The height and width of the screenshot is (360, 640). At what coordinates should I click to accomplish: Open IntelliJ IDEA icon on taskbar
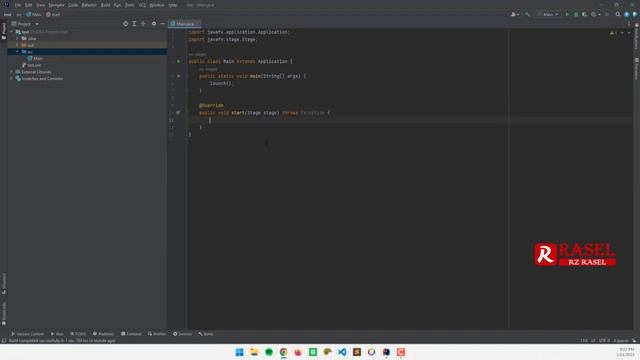tap(386, 352)
